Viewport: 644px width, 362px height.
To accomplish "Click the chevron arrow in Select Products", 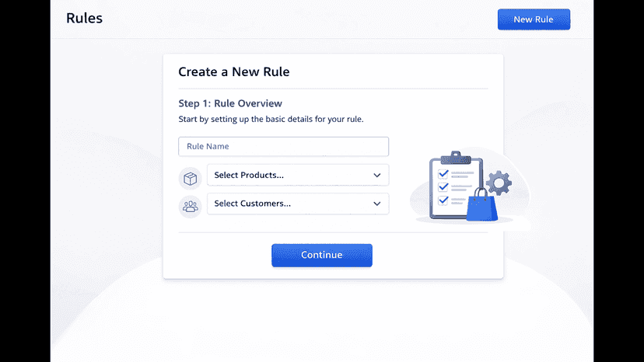I will [x=377, y=176].
